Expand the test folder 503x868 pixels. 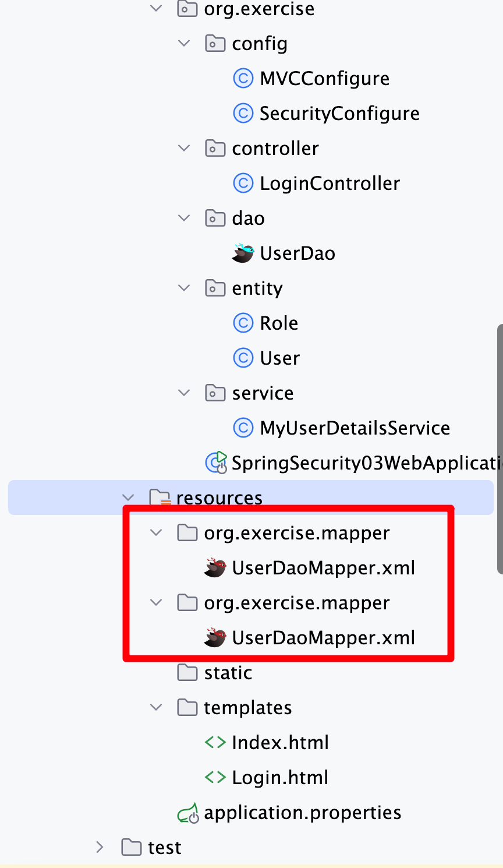[100, 847]
